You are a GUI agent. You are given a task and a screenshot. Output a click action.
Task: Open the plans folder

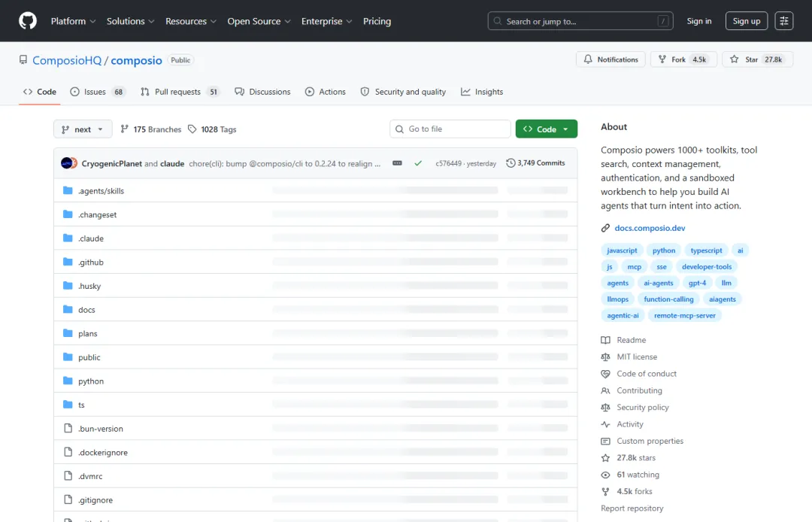point(87,334)
